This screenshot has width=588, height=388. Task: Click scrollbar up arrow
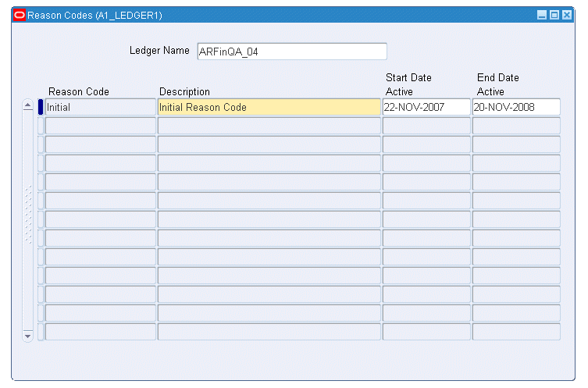click(x=28, y=105)
